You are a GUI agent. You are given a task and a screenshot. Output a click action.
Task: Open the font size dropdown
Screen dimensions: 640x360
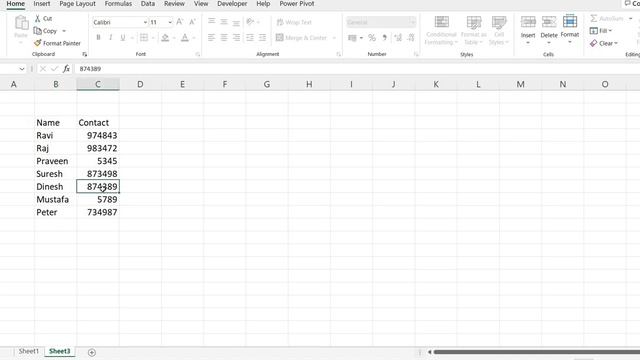(x=170, y=22)
